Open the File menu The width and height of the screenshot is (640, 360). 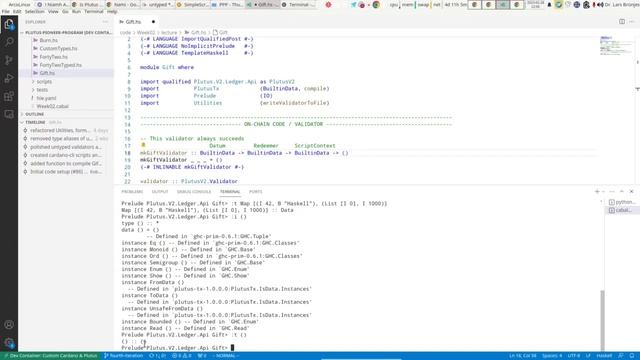6,11
